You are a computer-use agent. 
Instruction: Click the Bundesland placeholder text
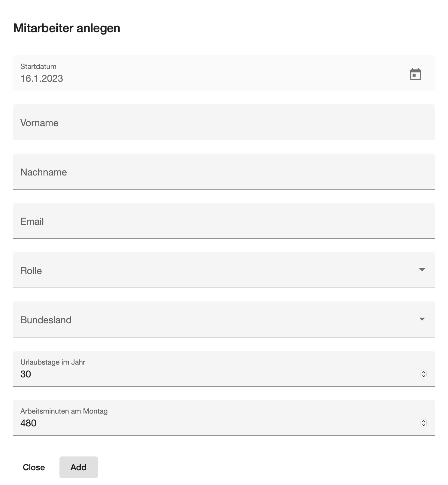[46, 320]
